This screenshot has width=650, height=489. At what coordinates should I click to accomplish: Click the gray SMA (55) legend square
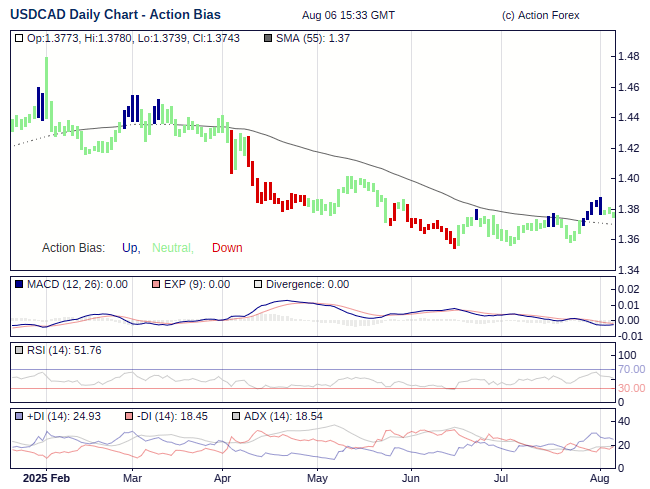point(267,38)
